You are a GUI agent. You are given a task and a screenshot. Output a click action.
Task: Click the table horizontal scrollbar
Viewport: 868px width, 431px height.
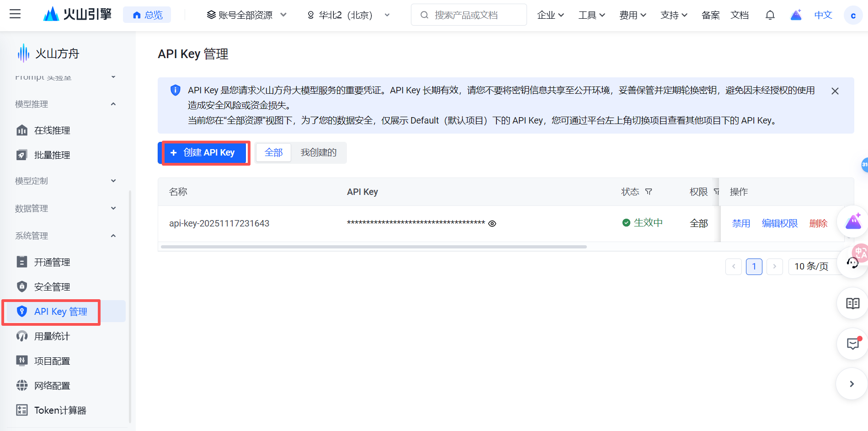pyautogui.click(x=374, y=247)
